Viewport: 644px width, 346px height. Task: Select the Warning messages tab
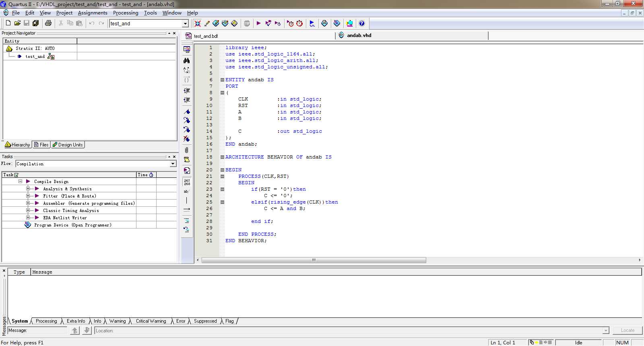118,321
